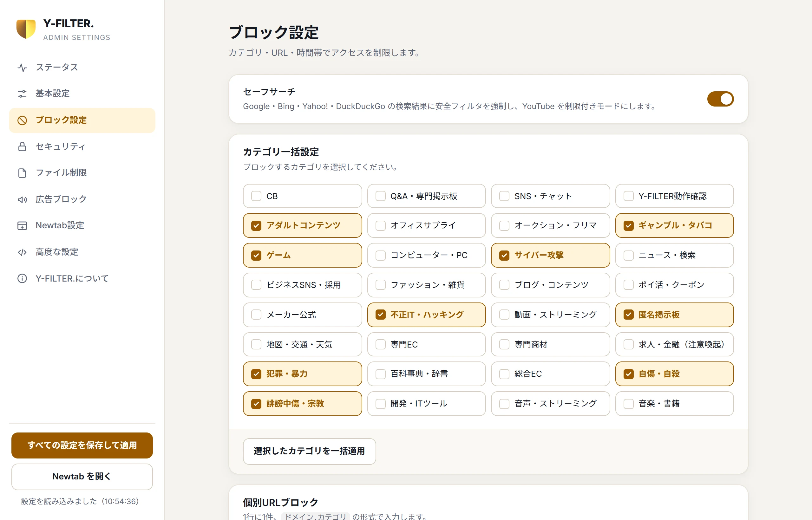This screenshot has width=812, height=520.
Task: Uncheck the ゲーム category checkbox
Action: coord(256,255)
